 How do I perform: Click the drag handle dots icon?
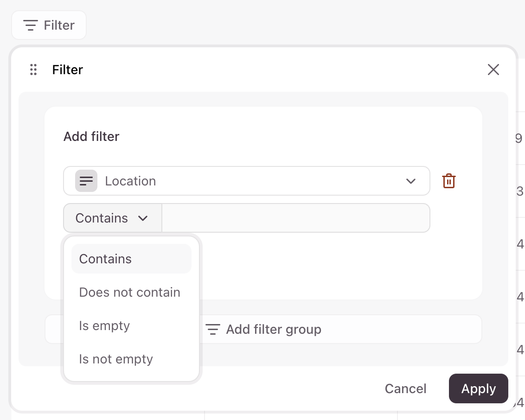(x=33, y=70)
